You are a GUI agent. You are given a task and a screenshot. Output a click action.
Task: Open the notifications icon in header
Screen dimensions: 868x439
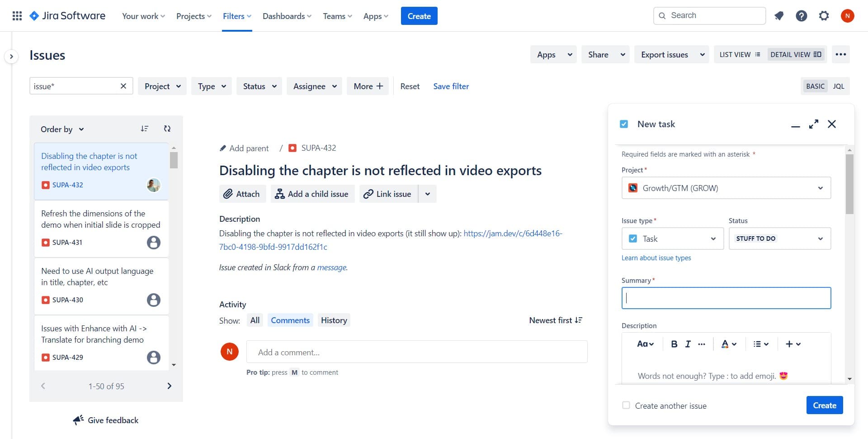(778, 16)
